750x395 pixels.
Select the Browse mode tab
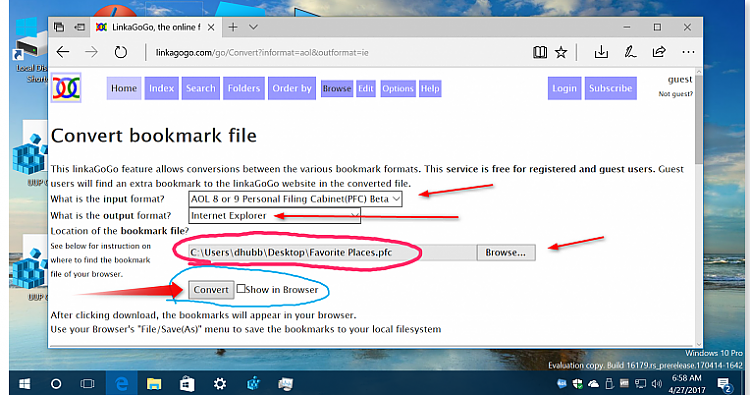337,88
